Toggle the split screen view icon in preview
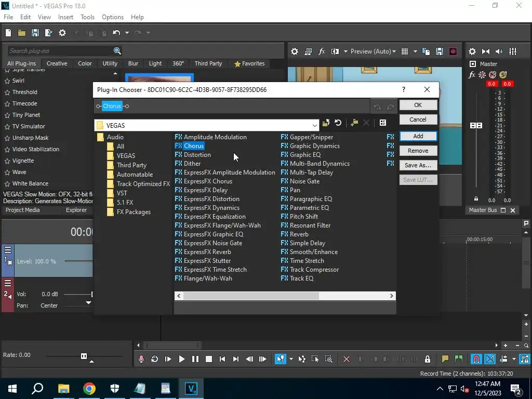Viewport: 532px width, 399px height. [335, 51]
